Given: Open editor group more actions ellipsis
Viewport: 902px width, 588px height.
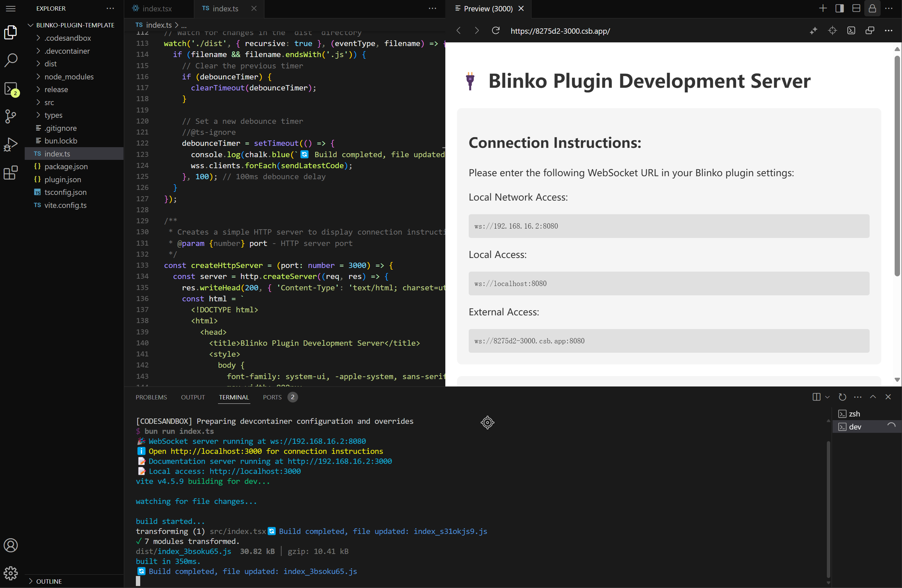Looking at the screenshot, I should tap(432, 8).
